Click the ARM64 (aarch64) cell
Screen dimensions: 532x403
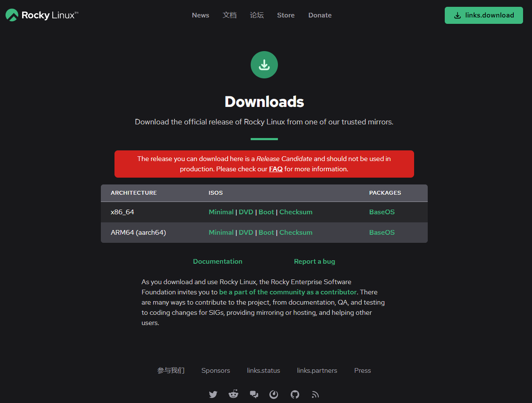coord(138,233)
